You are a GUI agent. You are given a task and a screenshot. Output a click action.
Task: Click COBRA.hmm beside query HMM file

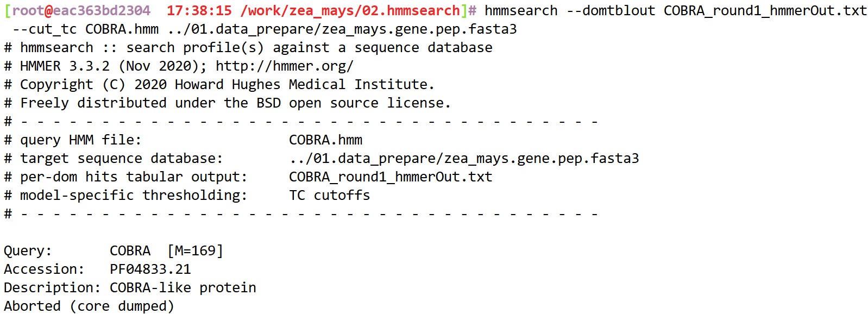325,140
